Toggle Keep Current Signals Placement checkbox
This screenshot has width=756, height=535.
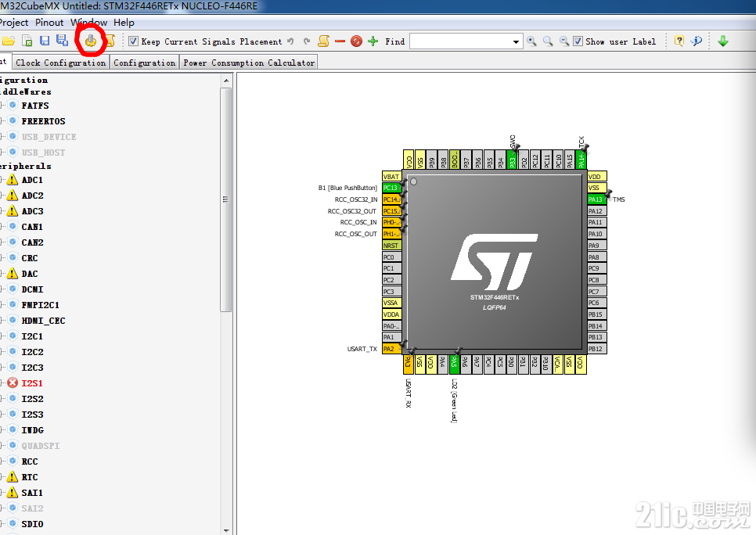click(x=134, y=41)
